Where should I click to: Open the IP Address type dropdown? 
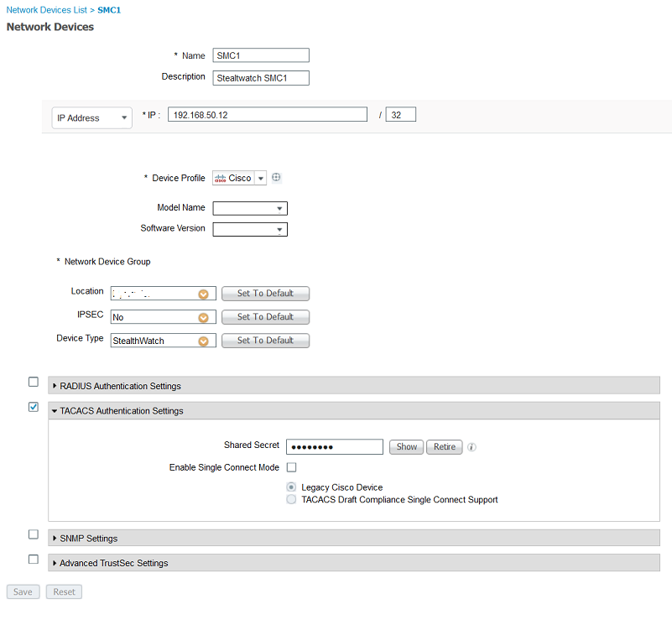click(91, 118)
